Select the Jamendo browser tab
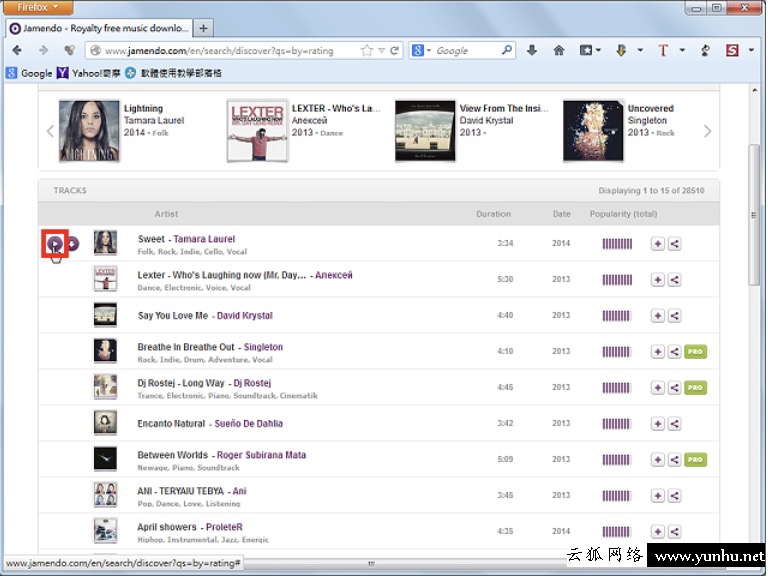768x578 pixels. coord(99,28)
